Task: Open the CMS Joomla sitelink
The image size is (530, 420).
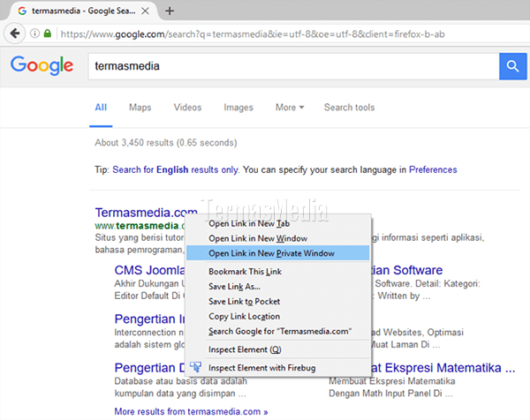Action: point(150,270)
